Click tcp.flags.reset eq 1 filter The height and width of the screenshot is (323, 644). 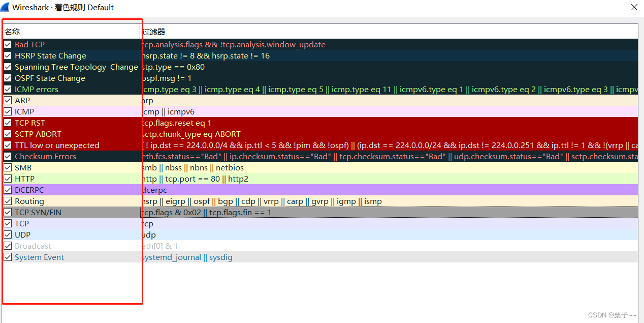(x=176, y=123)
